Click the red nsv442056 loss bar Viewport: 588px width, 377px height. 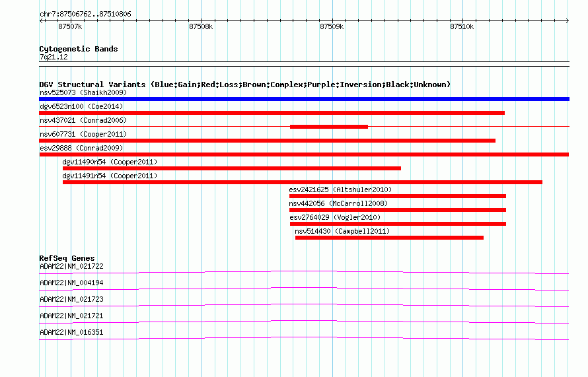398,210
